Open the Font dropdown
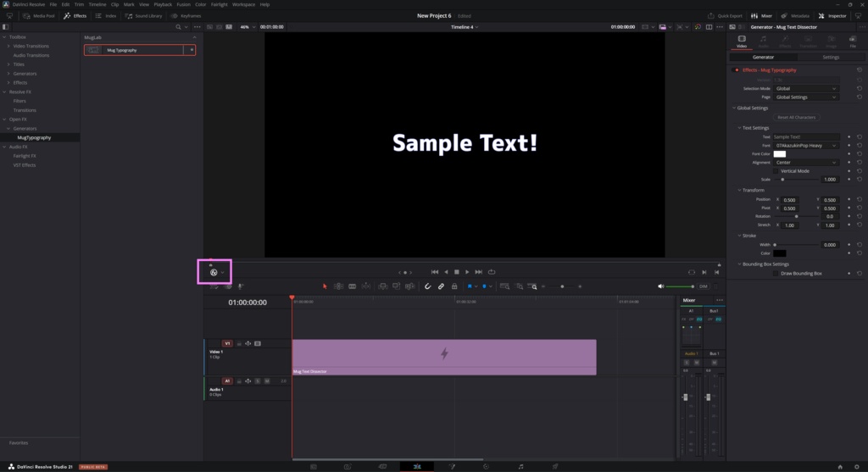The height and width of the screenshot is (472, 868). [806, 146]
